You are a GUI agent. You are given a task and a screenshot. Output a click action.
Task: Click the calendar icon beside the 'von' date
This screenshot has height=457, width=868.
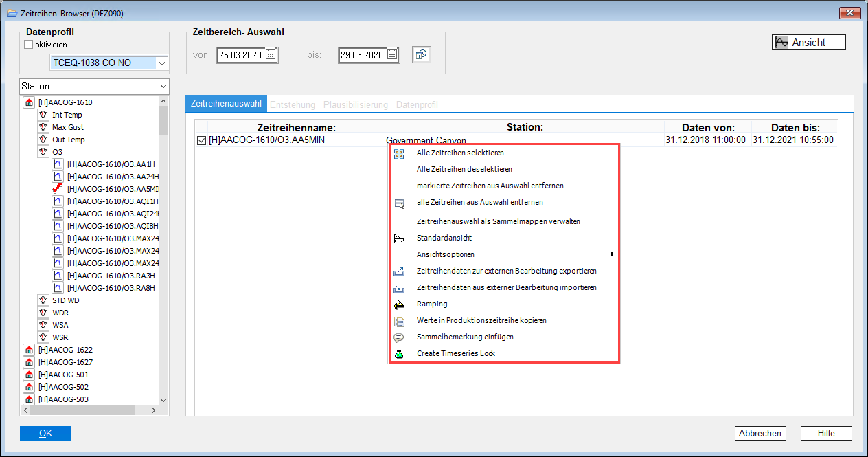click(x=271, y=55)
